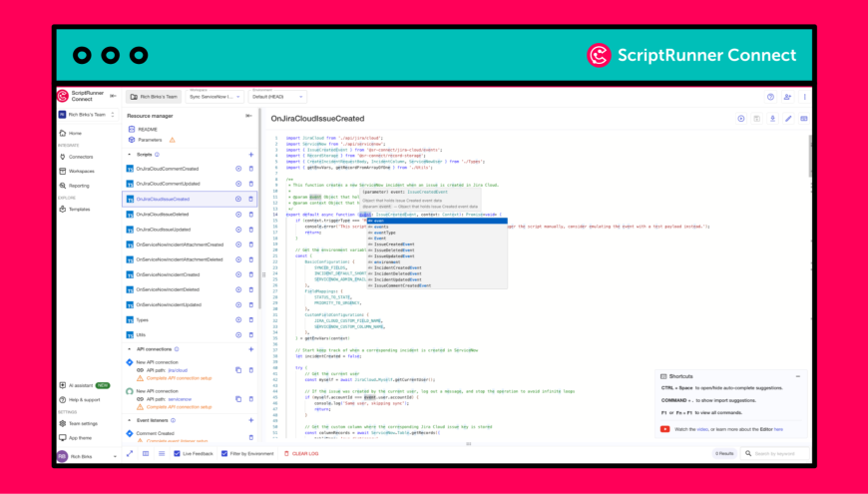Image resolution: width=868 pixels, height=494 pixels.
Task: Collapse the API connections section
Action: [x=130, y=349]
